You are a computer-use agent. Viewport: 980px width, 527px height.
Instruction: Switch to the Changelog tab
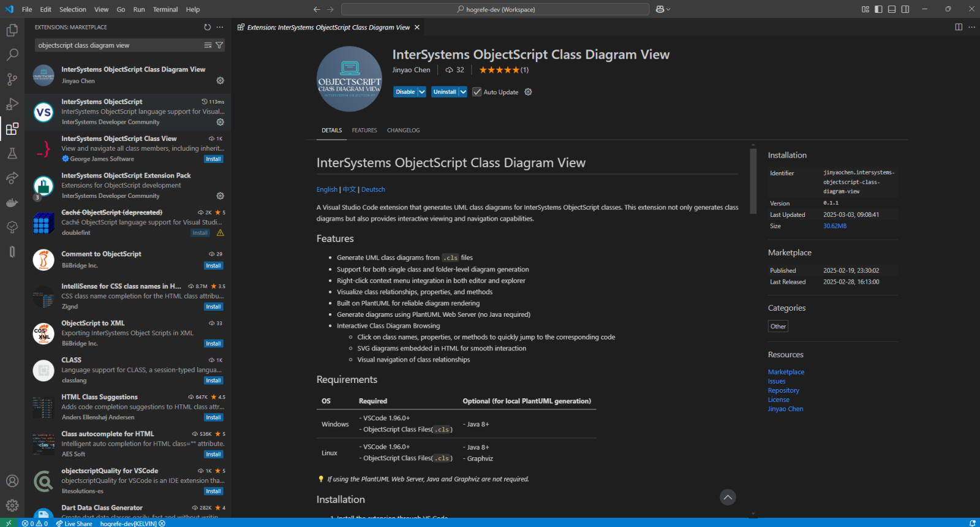[x=403, y=130]
